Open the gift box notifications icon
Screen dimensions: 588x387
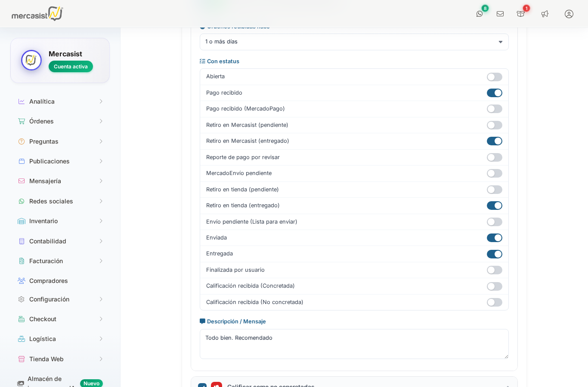point(521,14)
